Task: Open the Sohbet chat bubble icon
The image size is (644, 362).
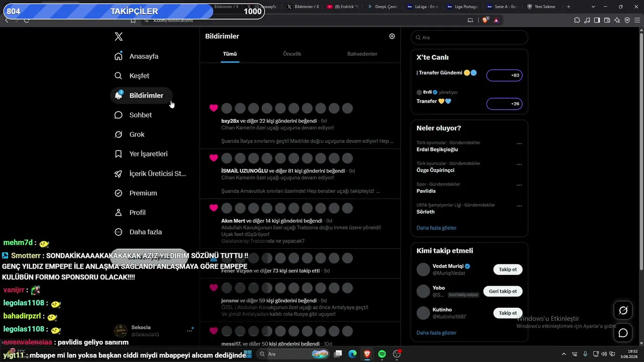Action: click(x=118, y=115)
